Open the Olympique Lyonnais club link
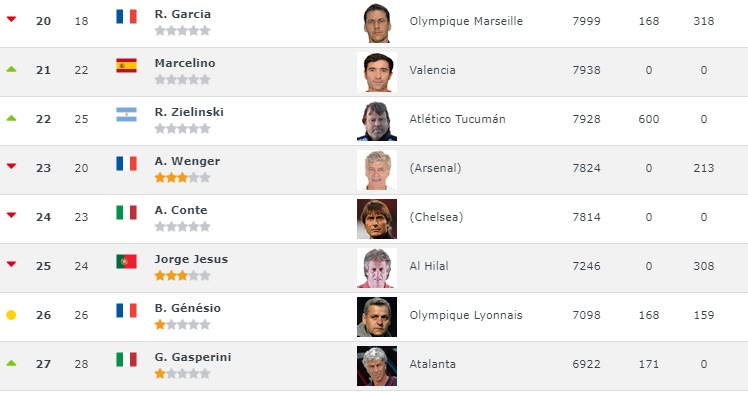748x393 pixels. (x=466, y=315)
